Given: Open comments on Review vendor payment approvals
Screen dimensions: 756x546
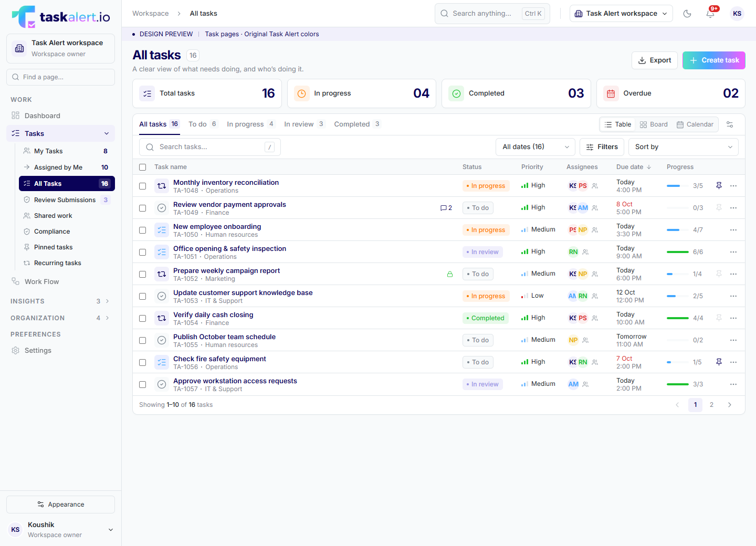Looking at the screenshot, I should click(x=446, y=208).
